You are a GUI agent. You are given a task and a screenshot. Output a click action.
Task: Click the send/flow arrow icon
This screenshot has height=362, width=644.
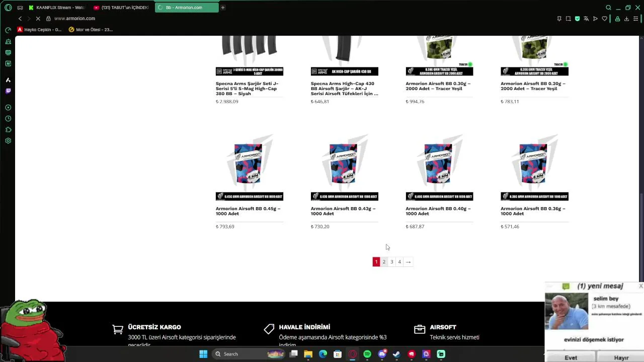point(595,19)
